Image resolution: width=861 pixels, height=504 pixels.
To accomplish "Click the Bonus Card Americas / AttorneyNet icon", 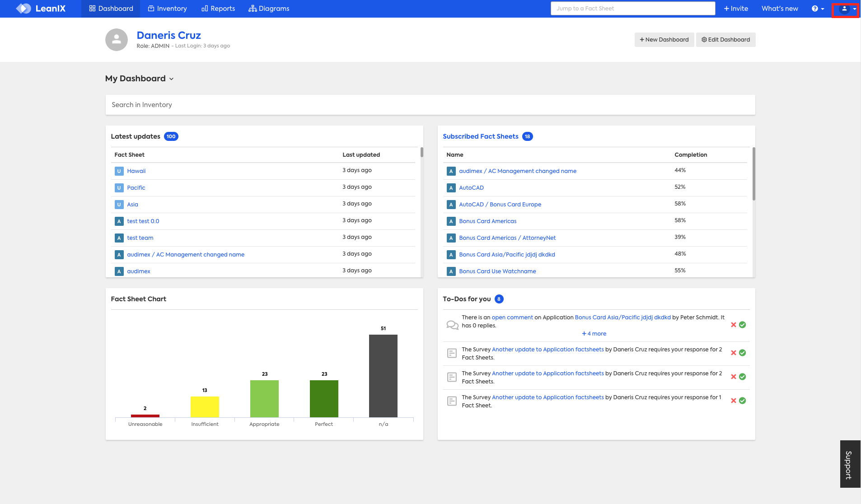I will tap(451, 238).
